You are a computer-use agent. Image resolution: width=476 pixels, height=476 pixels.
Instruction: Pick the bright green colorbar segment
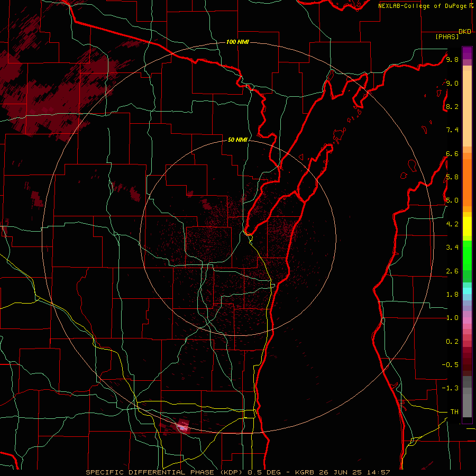tap(467, 255)
